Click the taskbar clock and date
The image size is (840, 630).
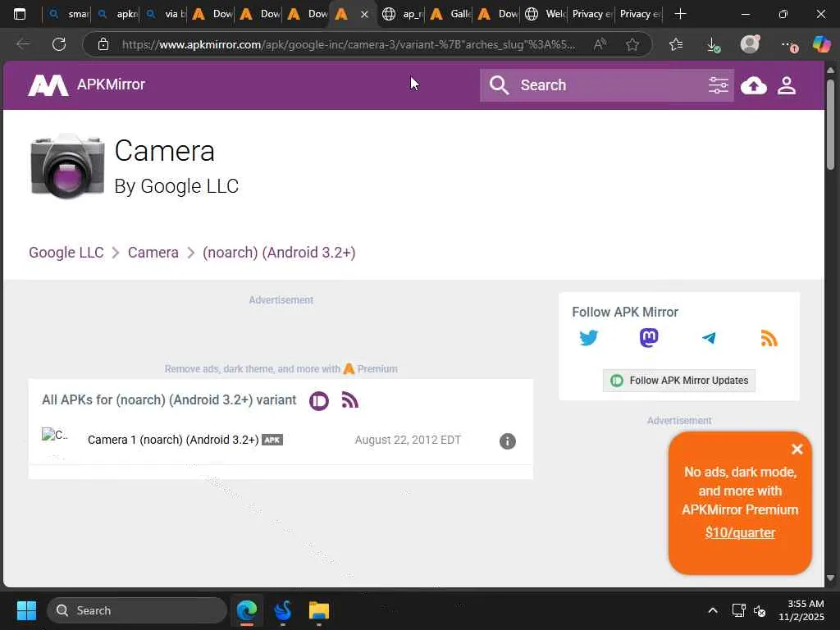click(x=801, y=610)
